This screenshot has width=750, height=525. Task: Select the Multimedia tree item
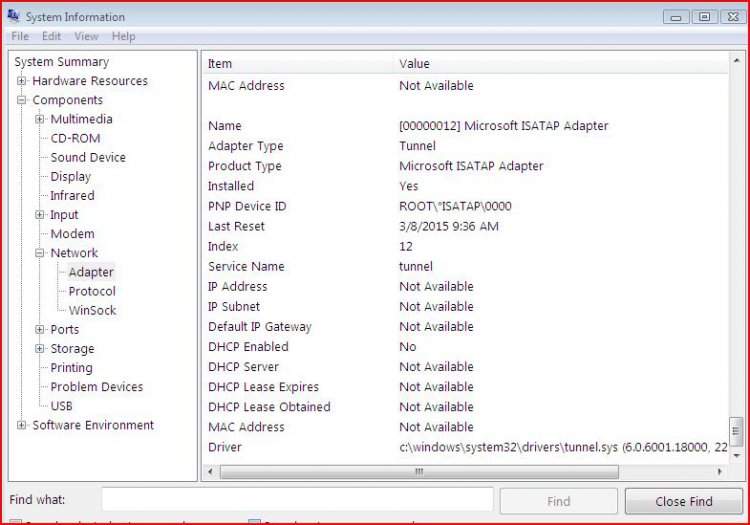pyautogui.click(x=81, y=119)
